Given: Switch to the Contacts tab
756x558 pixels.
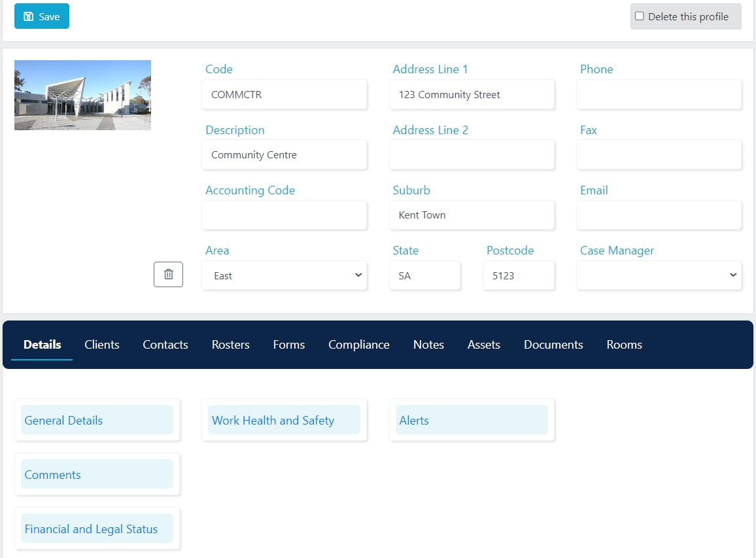Looking at the screenshot, I should point(165,345).
